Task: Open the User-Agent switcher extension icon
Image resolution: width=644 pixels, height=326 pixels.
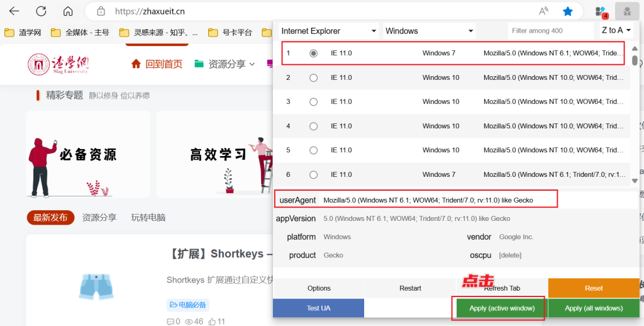Action: [627, 12]
